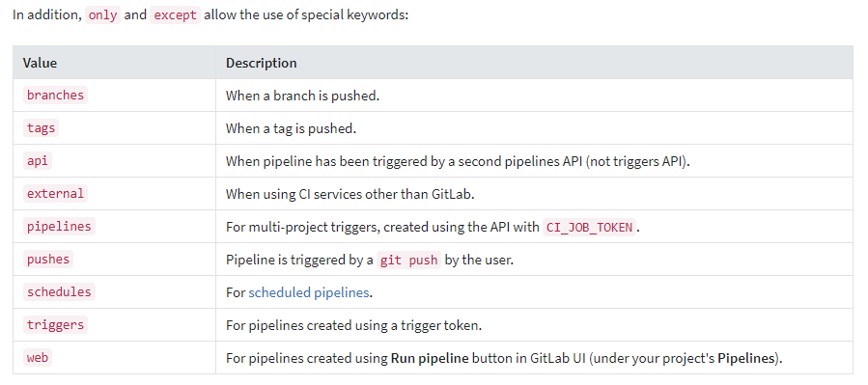Image resolution: width=868 pixels, height=385 pixels.
Task: Select the 'pipelines' keyword code
Action: tap(59, 226)
